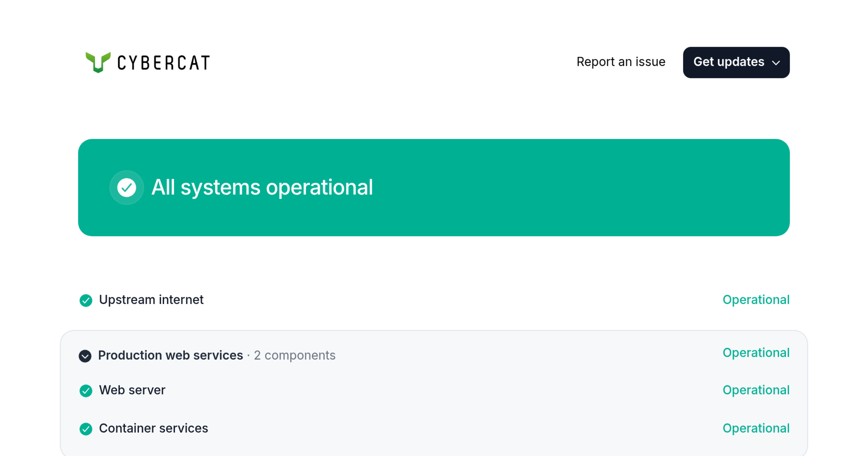Click the Web server green check icon
868x456 pixels.
point(86,390)
